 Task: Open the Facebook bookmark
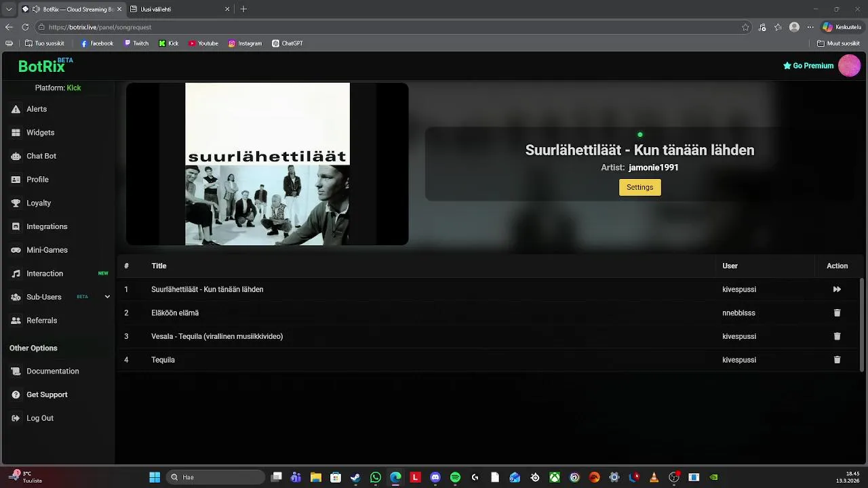(x=97, y=43)
